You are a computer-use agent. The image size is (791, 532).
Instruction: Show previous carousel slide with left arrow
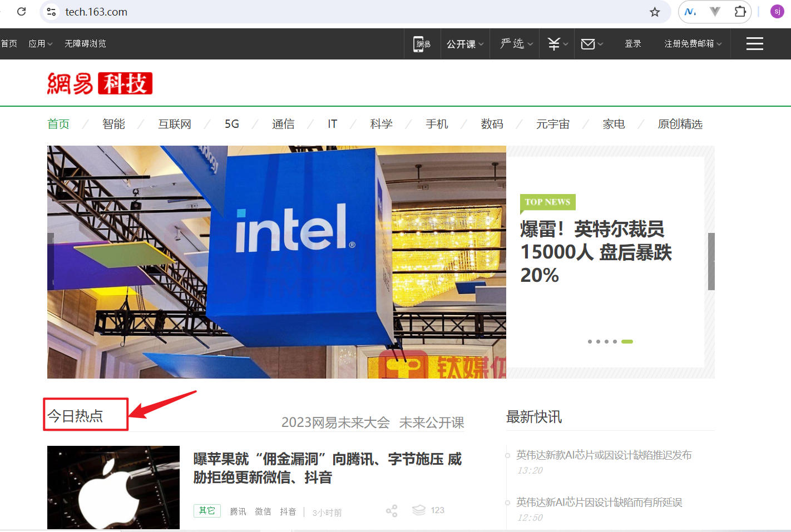[x=51, y=261]
